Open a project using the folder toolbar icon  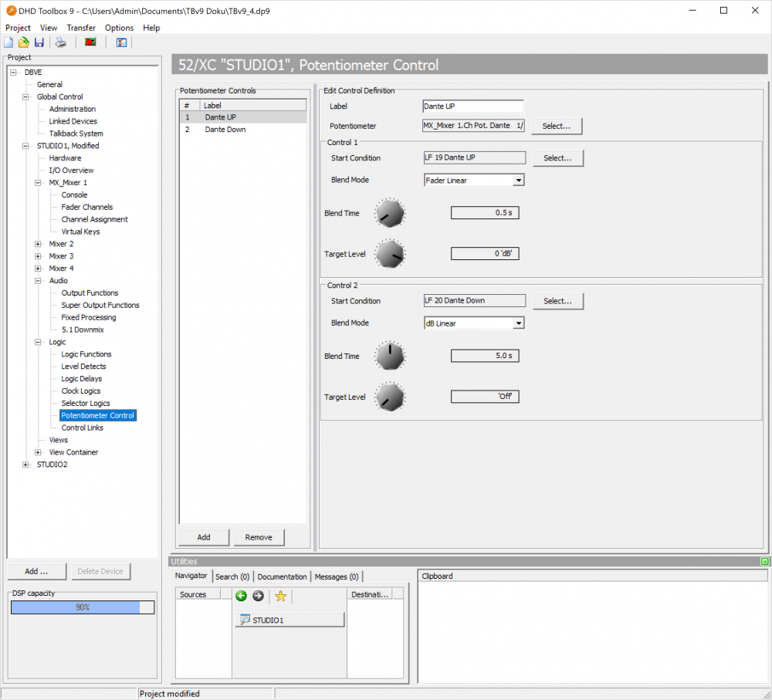[x=24, y=42]
